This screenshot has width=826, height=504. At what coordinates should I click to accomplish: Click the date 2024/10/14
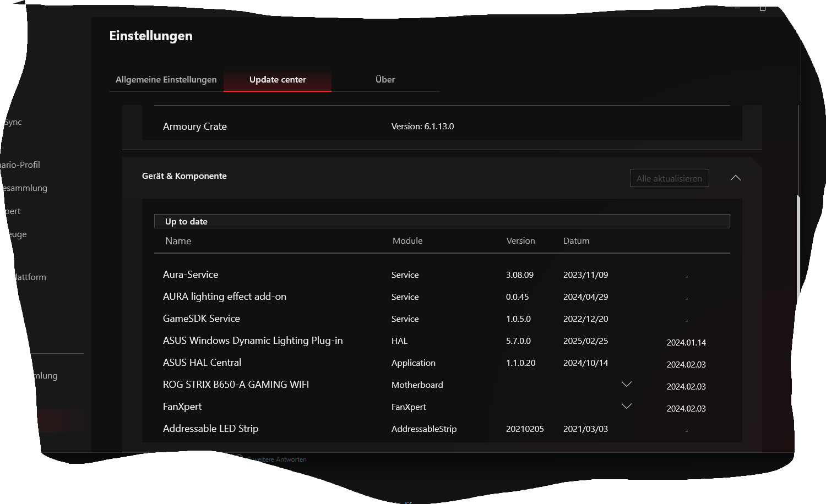(x=585, y=363)
